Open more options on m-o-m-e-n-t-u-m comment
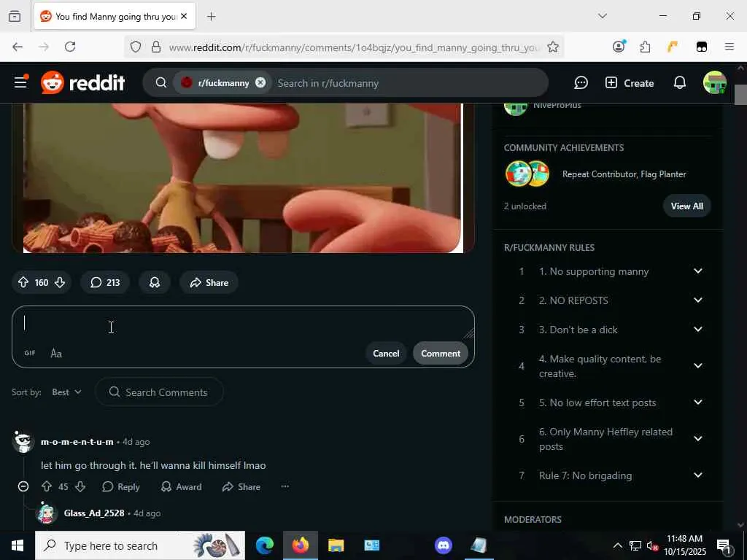Screen dimensions: 747x560 pyautogui.click(x=285, y=486)
